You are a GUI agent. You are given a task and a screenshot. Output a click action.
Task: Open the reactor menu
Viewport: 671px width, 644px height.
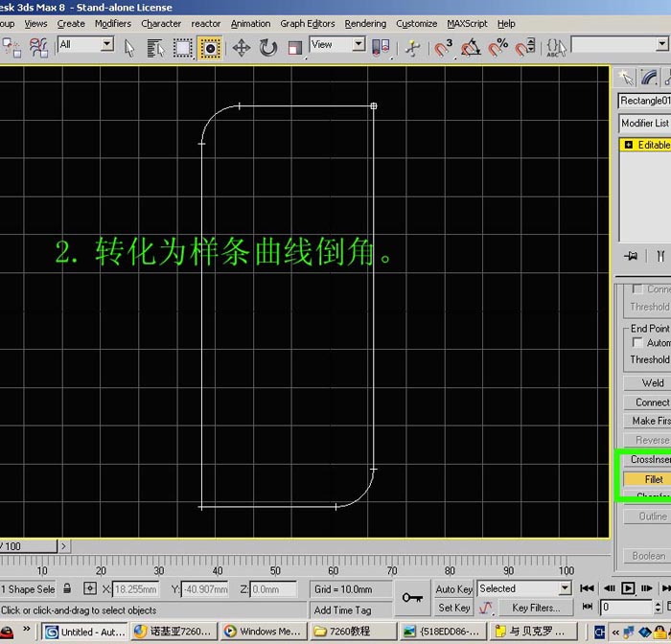[x=205, y=24]
